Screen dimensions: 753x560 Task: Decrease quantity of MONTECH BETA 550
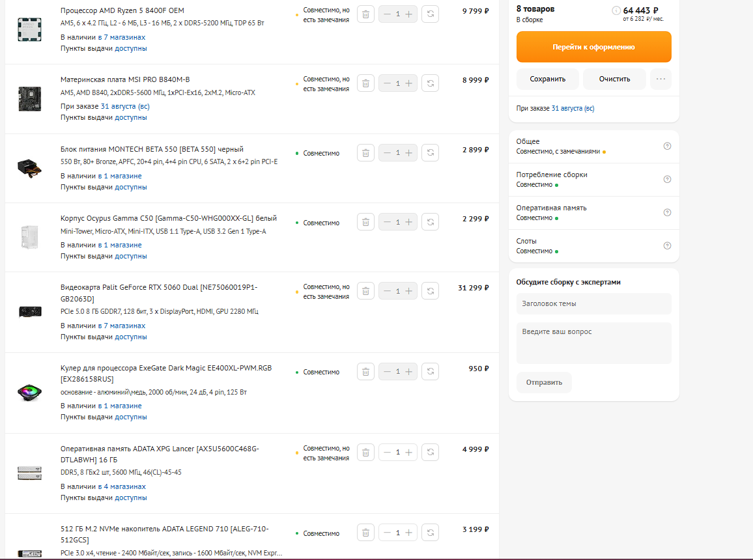click(387, 152)
